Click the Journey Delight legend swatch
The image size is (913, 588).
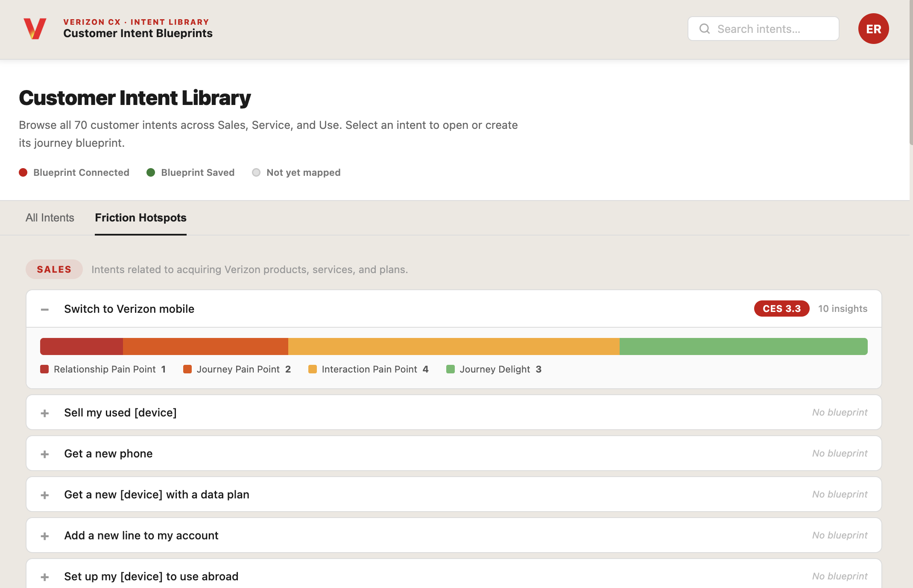click(x=451, y=369)
